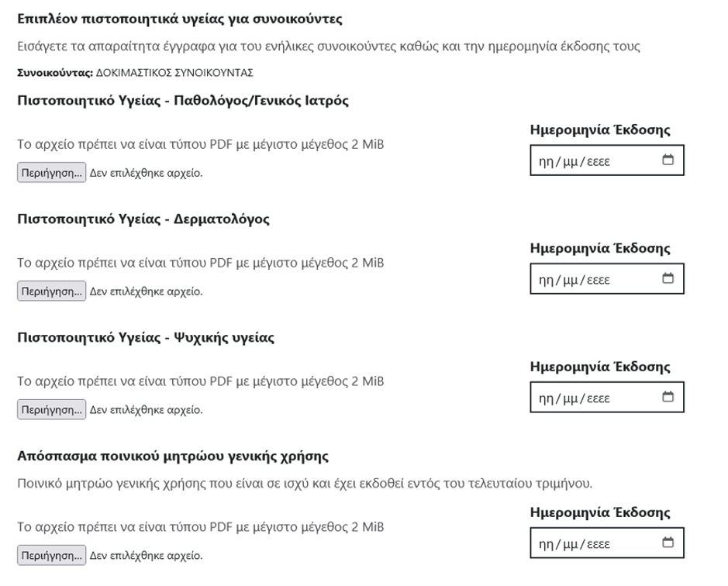The width and height of the screenshot is (728, 586).
Task: Click day segment of Παθολόγος issue date field
Action: coord(546,162)
